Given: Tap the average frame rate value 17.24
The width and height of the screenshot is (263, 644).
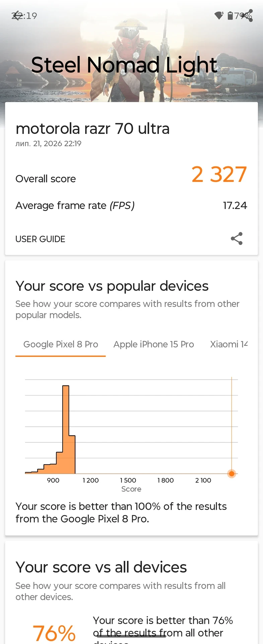Looking at the screenshot, I should (235, 205).
